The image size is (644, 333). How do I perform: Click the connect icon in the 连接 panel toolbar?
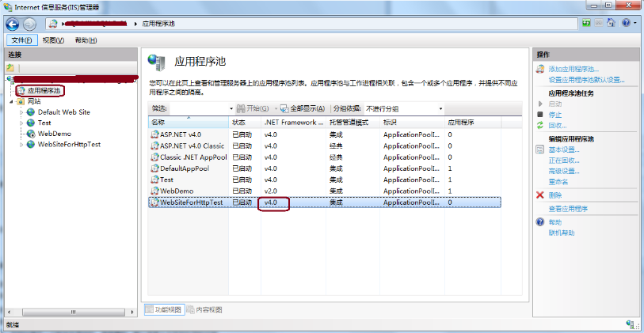click(x=10, y=68)
